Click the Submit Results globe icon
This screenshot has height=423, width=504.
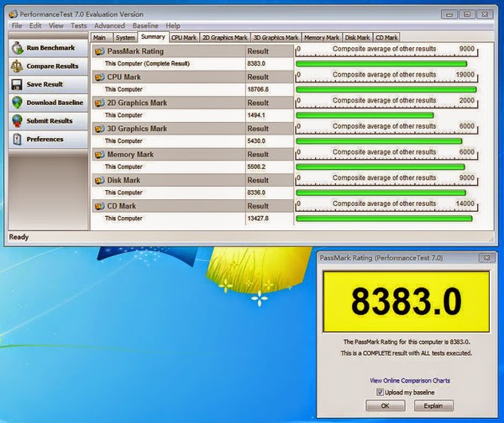[x=17, y=121]
